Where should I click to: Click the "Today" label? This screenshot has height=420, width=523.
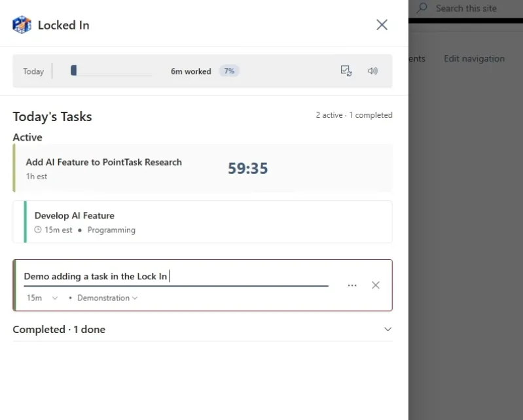point(33,71)
